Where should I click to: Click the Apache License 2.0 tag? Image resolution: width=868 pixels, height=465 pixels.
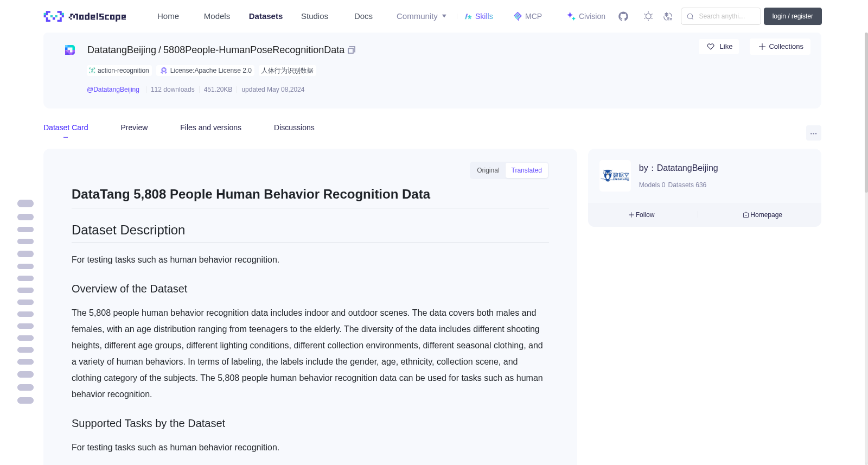(x=206, y=71)
